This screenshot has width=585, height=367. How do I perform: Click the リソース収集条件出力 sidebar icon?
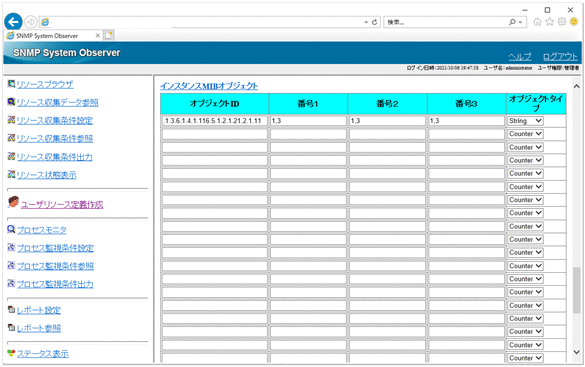coord(11,156)
